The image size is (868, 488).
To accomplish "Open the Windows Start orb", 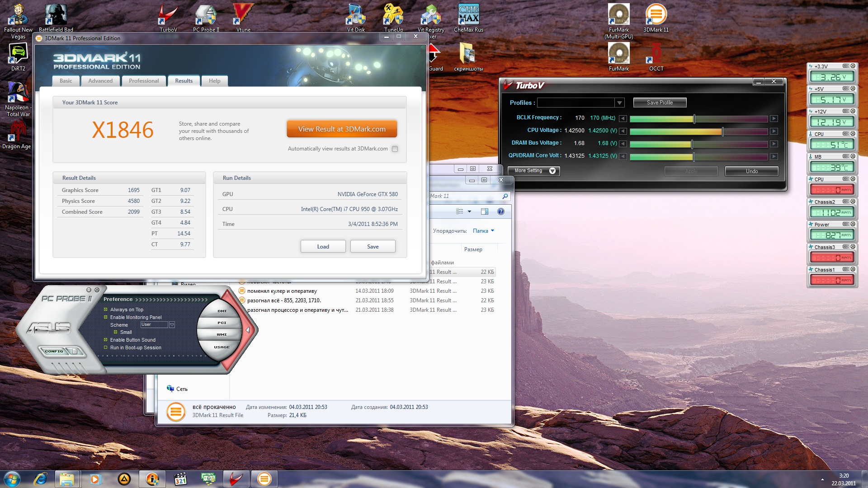I will 12,479.
